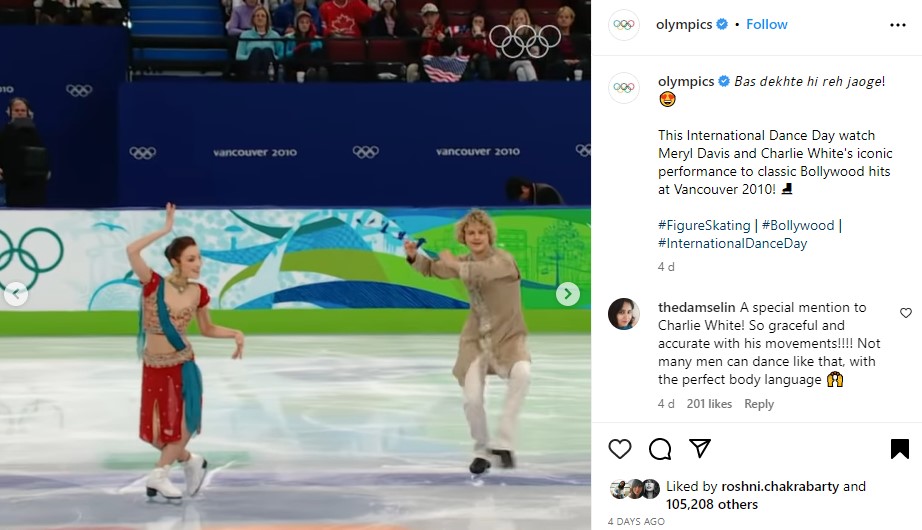Click olympics profile avatar in header

623,25
